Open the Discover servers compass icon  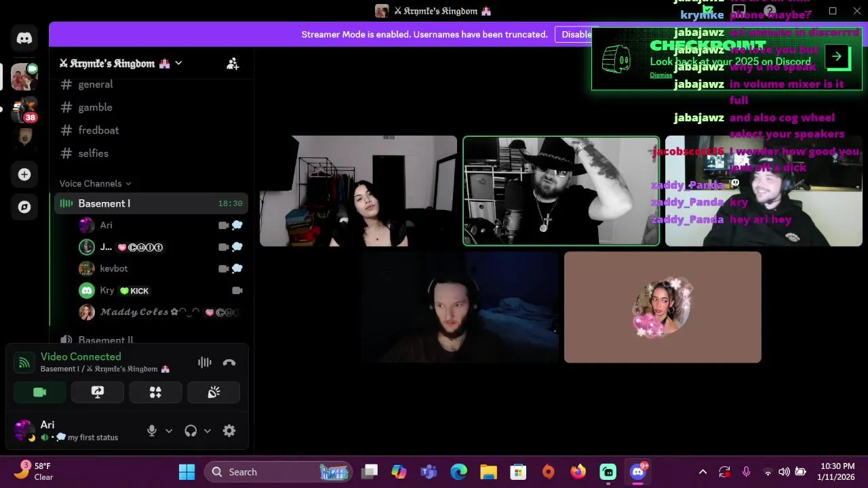pos(24,207)
